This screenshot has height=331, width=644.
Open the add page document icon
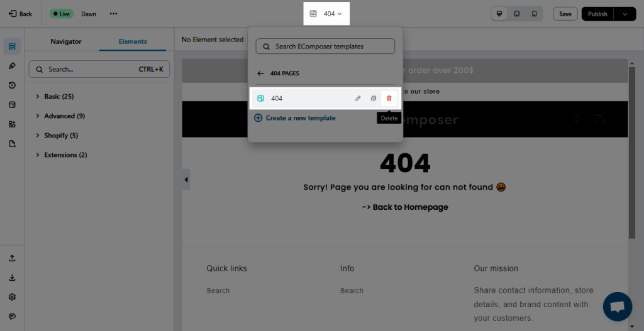(13, 144)
